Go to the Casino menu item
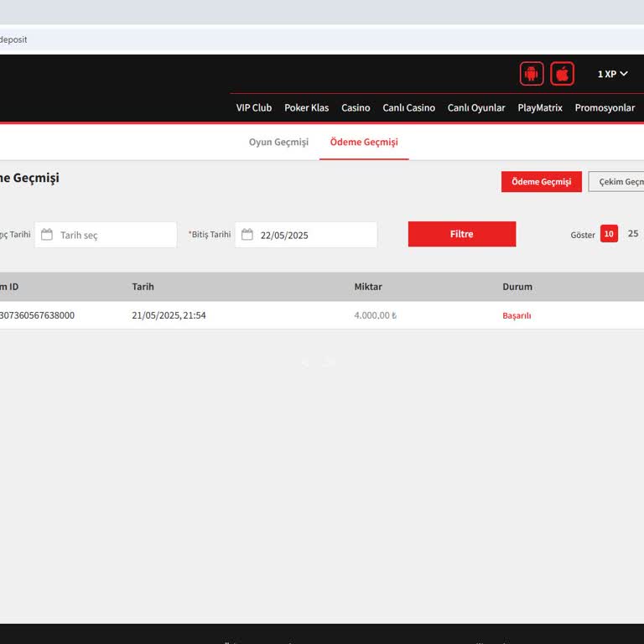The image size is (644, 644). click(356, 108)
